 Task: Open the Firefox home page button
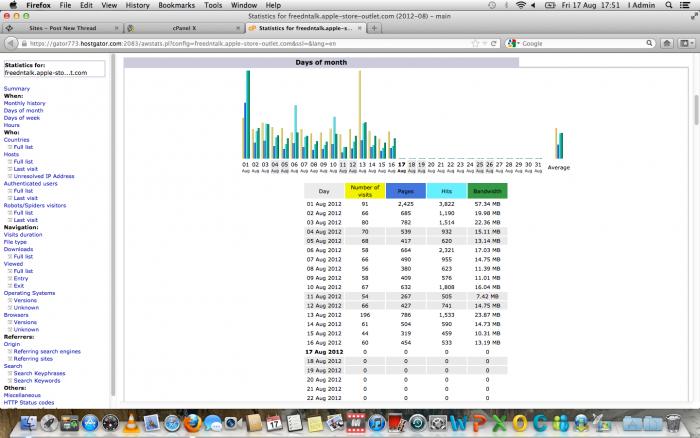(x=667, y=43)
